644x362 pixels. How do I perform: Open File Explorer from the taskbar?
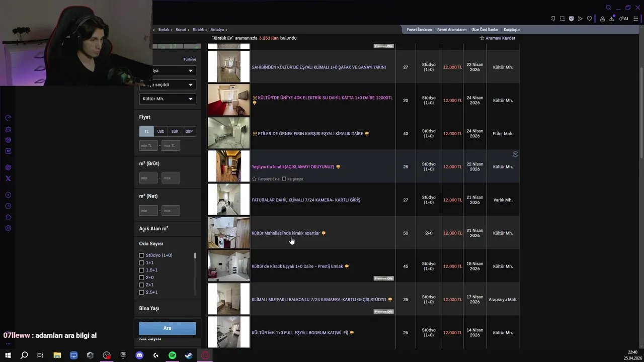(x=57, y=355)
